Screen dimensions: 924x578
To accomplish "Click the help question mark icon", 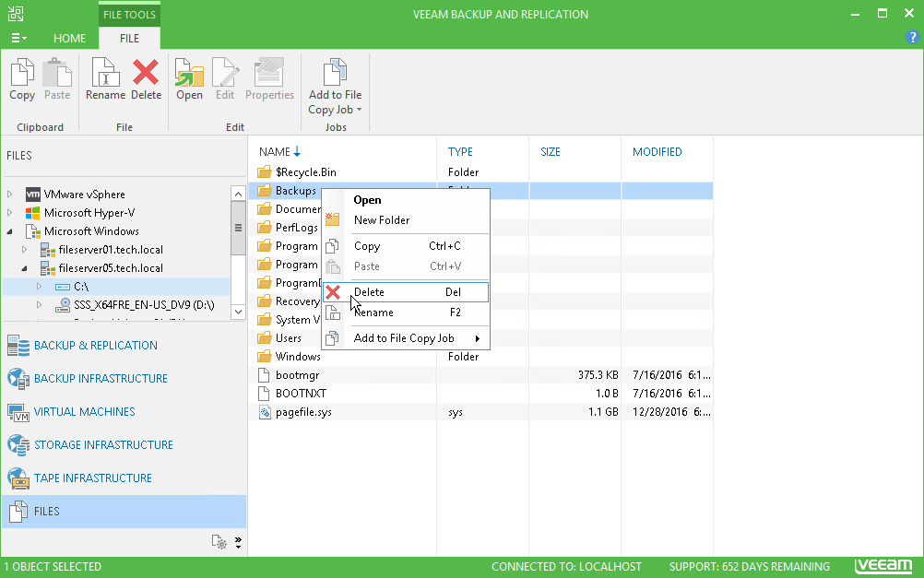I will click(x=912, y=38).
